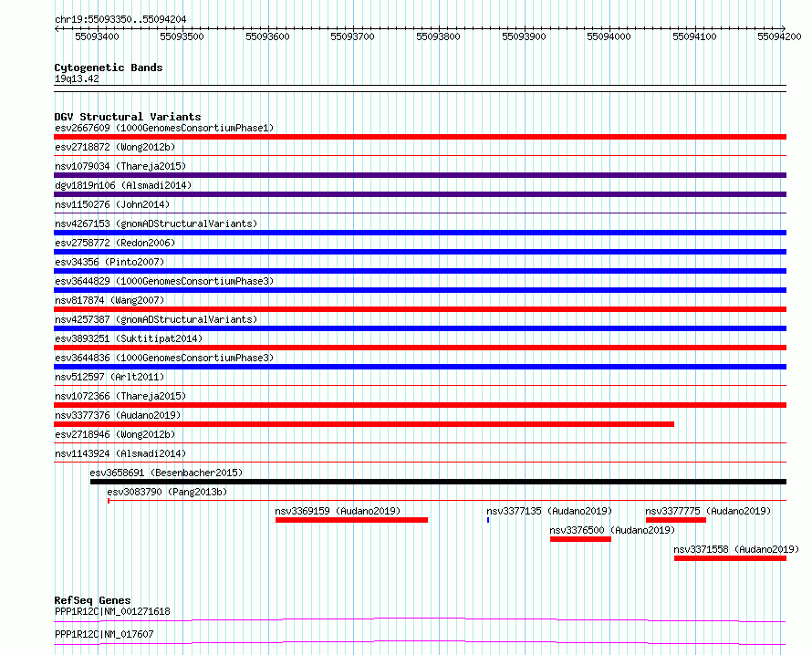812x655 pixels.
Task: Click the red esv2667609 variant bar
Action: tap(420, 137)
